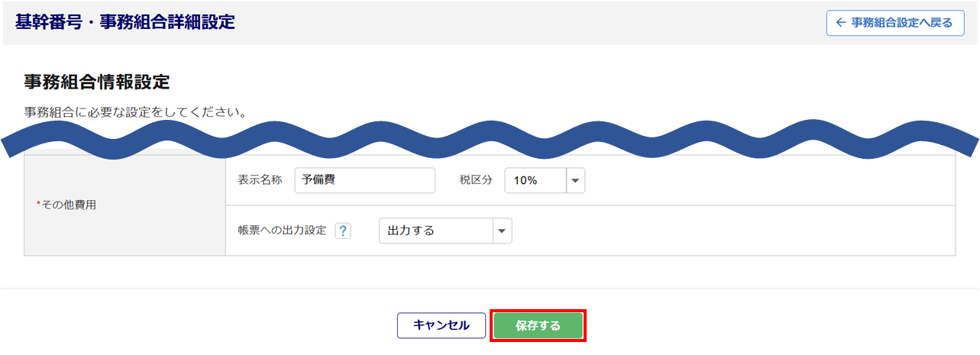Click the 税区分 label
The width and height of the screenshot is (980, 355).
(x=476, y=181)
